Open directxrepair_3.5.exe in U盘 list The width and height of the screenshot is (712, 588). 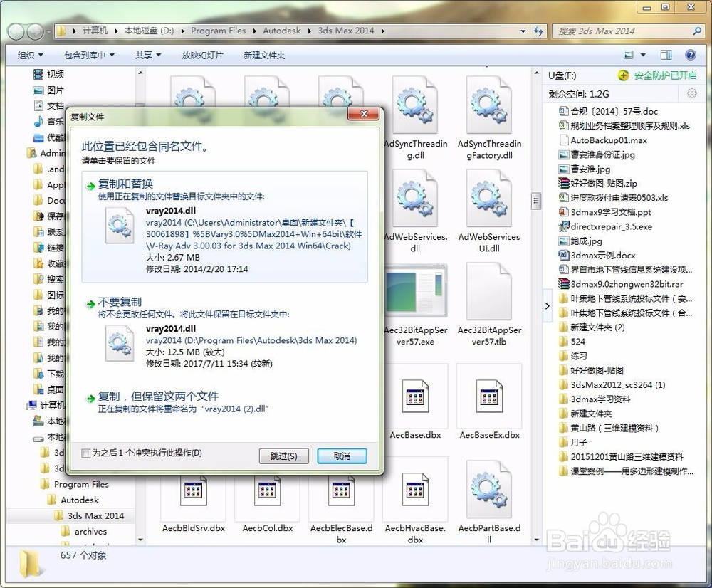click(x=611, y=226)
